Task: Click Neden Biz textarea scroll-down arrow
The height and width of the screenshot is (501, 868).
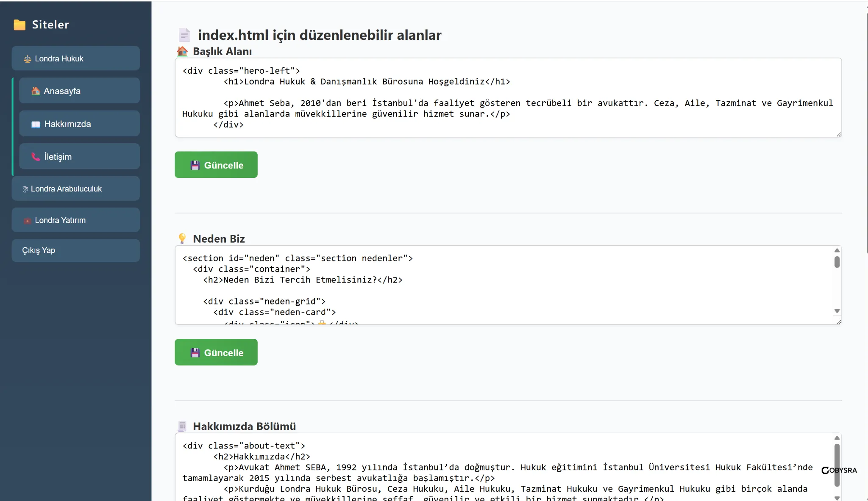Action: point(837,311)
